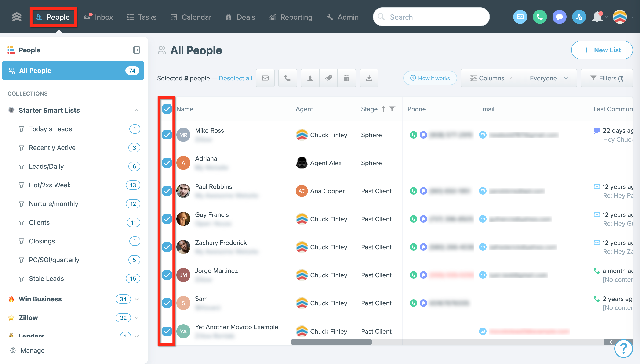Collapse the People sidebar panel
Image resolution: width=640 pixels, height=364 pixels.
pyautogui.click(x=136, y=50)
